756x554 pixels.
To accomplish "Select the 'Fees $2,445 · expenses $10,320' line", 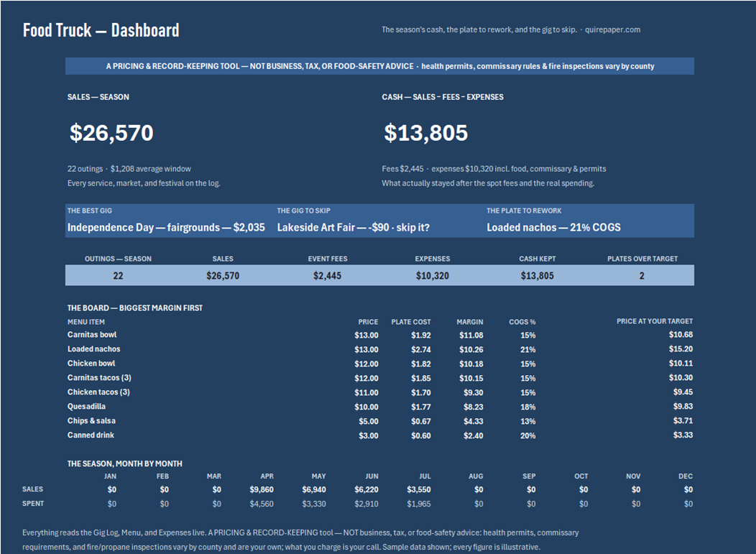I will 494,169.
